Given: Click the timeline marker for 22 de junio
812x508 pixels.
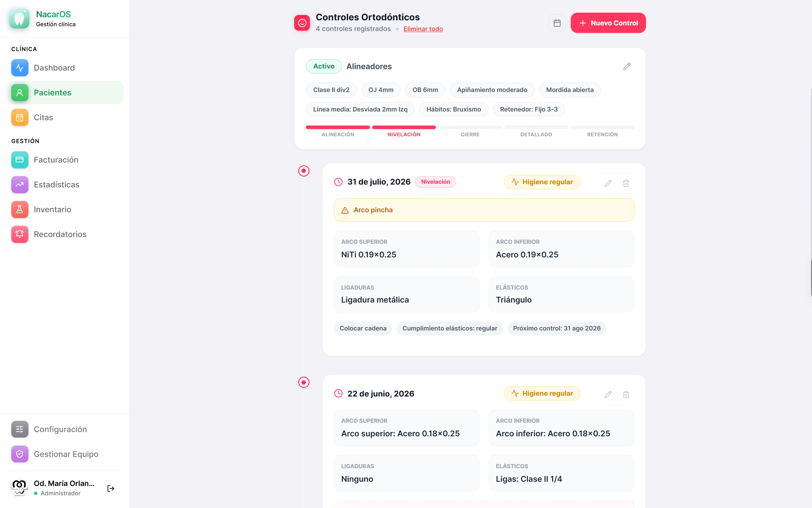Looking at the screenshot, I should 304,382.
